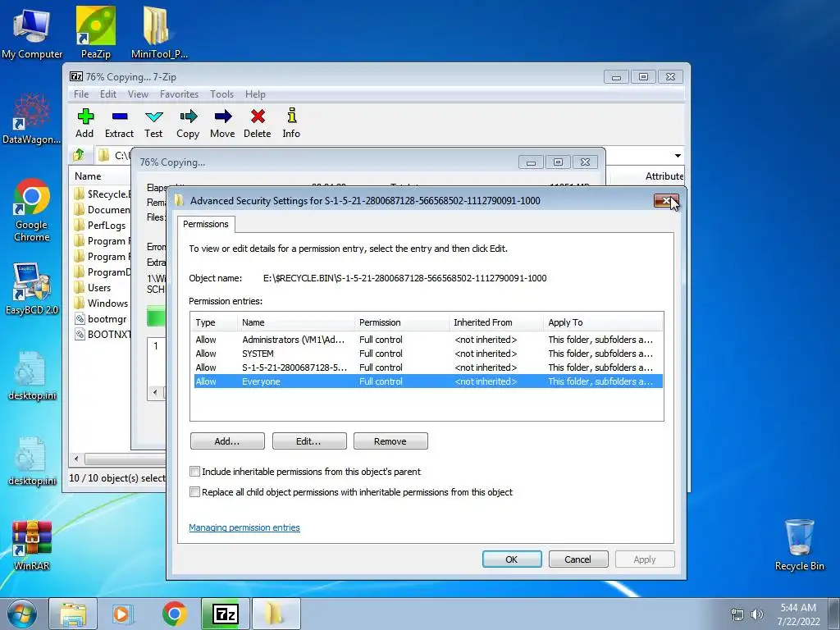Image resolution: width=840 pixels, height=630 pixels.
Task: Select the Recycle Bin desktop icon
Action: click(799, 545)
